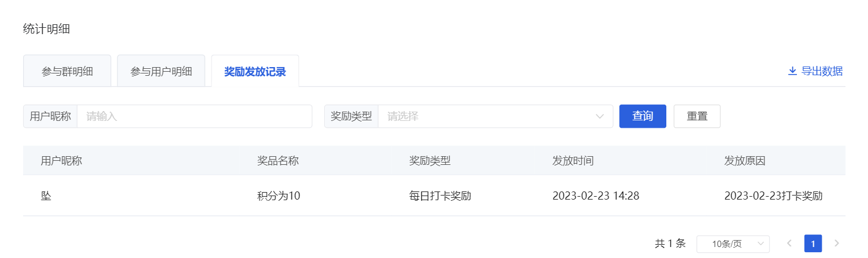
Task: Click the 奖品名称 column header
Action: click(x=277, y=161)
